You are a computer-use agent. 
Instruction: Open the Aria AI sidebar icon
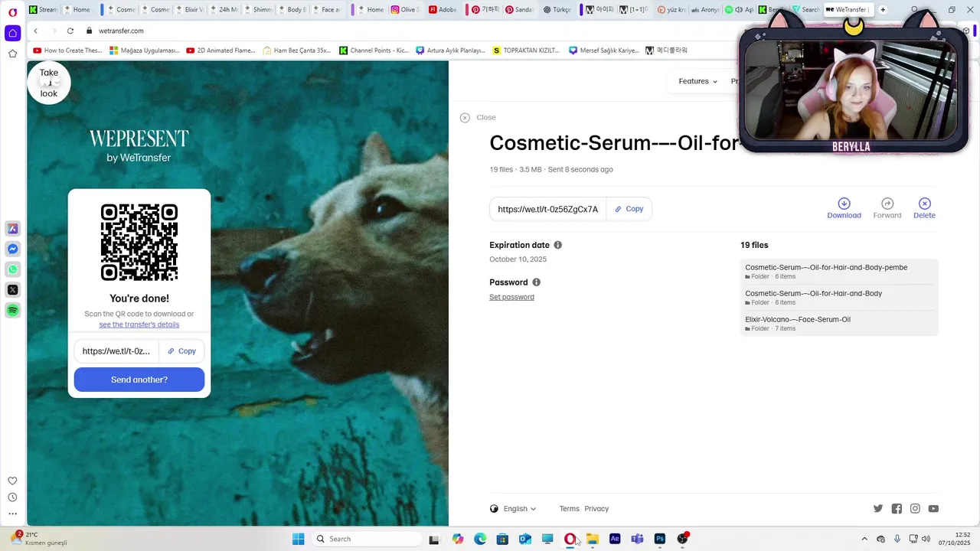[x=13, y=229]
